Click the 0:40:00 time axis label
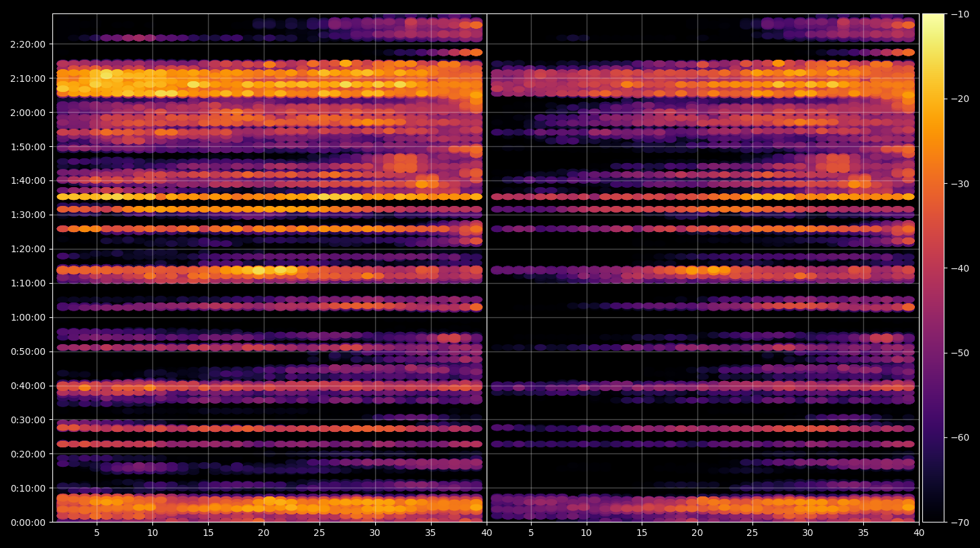980x548 pixels. [x=28, y=386]
